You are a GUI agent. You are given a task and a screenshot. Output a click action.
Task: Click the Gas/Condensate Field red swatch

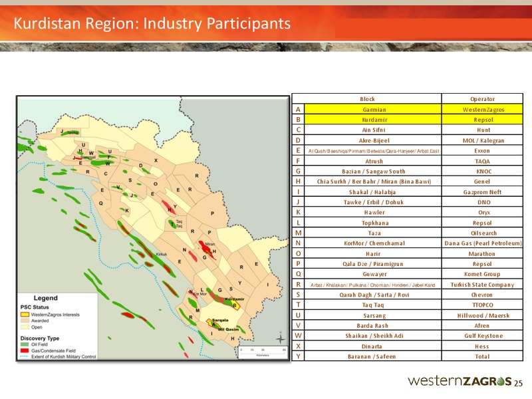point(25,350)
